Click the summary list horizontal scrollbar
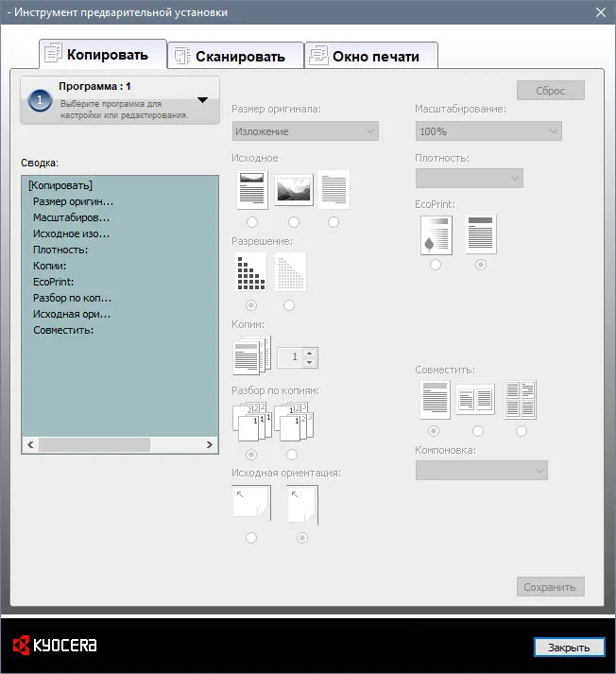The width and height of the screenshot is (616, 674). 120,444
